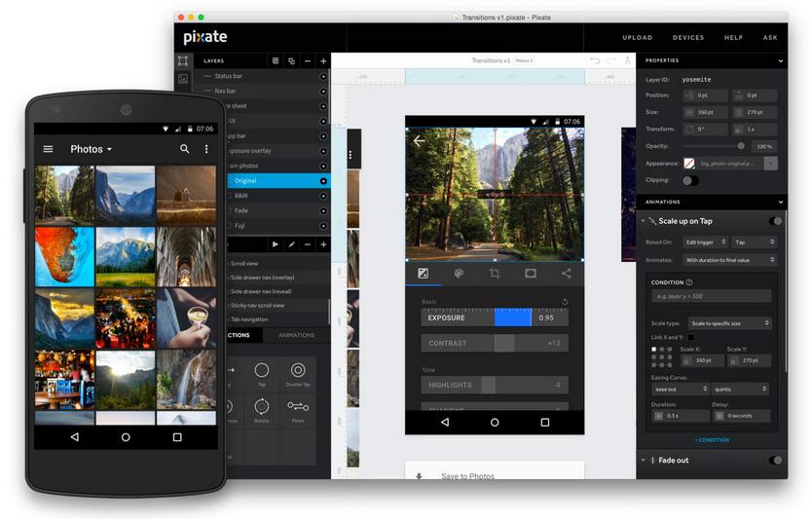Select the layers frame tool in left sidebar
The height and width of the screenshot is (522, 812).
(x=183, y=60)
